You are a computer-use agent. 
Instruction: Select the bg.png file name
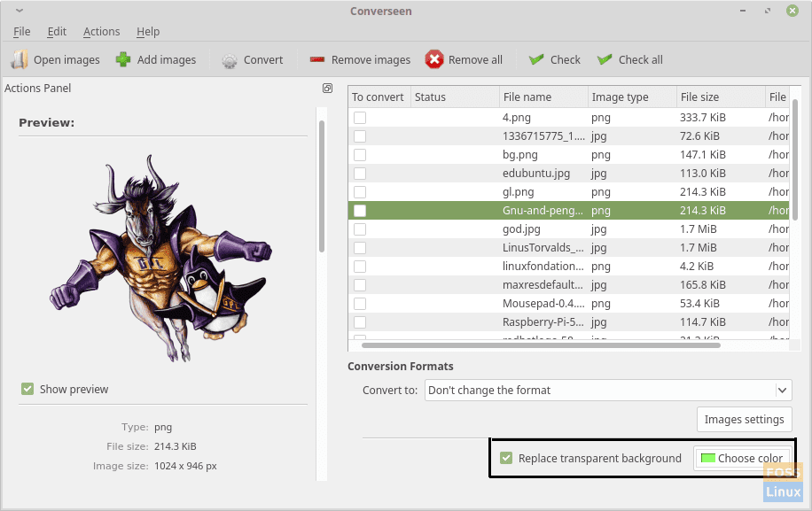[520, 155]
